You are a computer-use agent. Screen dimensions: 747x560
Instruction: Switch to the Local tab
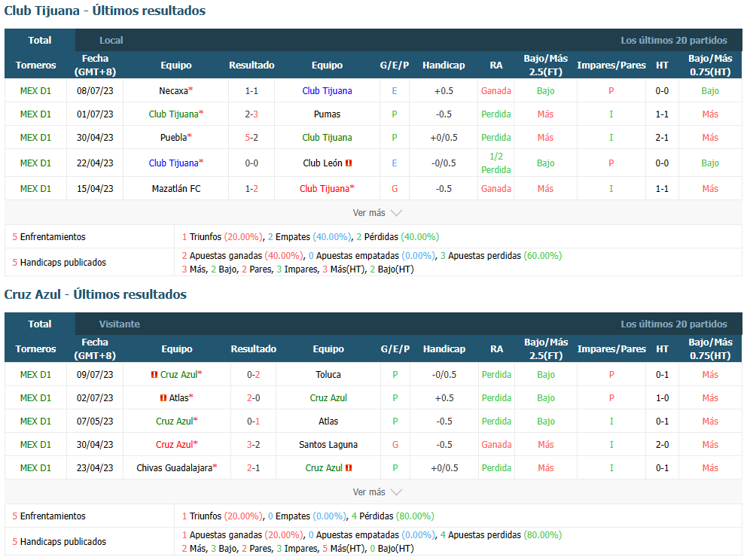(x=111, y=41)
